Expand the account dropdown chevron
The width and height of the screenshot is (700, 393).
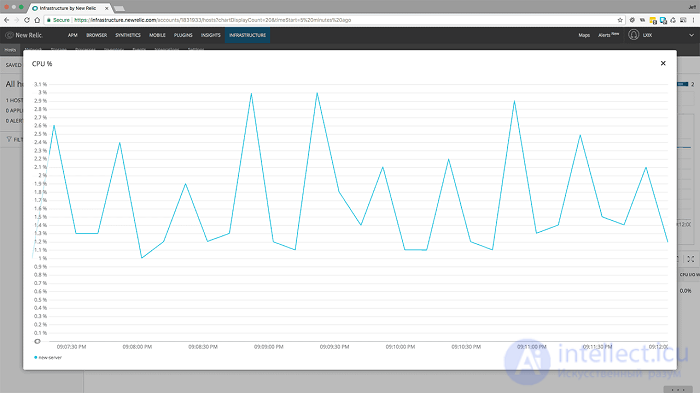click(691, 35)
